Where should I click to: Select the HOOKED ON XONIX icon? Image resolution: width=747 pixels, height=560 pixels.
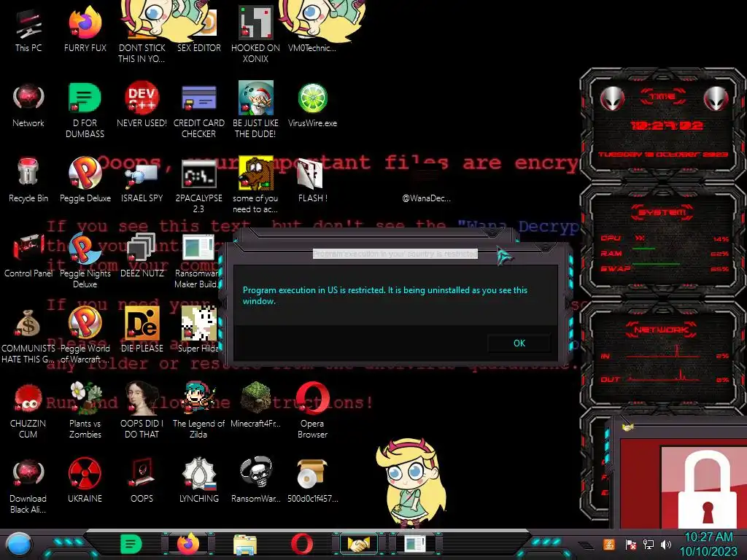point(255,34)
